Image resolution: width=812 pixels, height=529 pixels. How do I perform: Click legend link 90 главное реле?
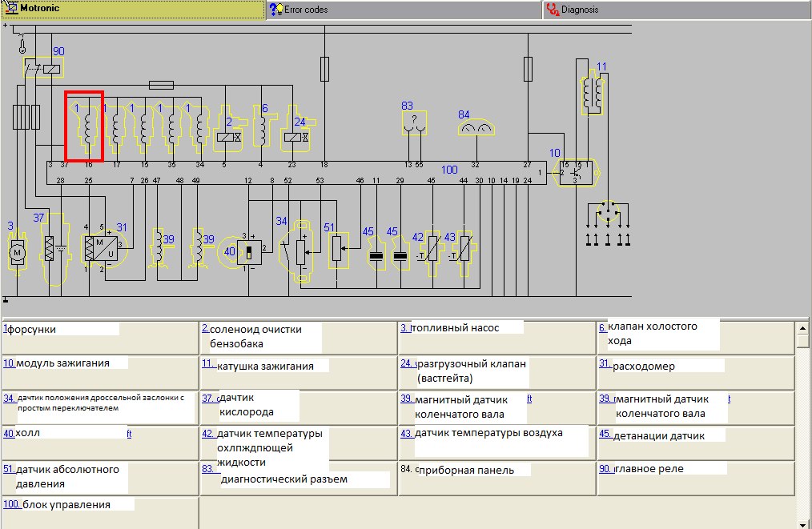pos(605,468)
